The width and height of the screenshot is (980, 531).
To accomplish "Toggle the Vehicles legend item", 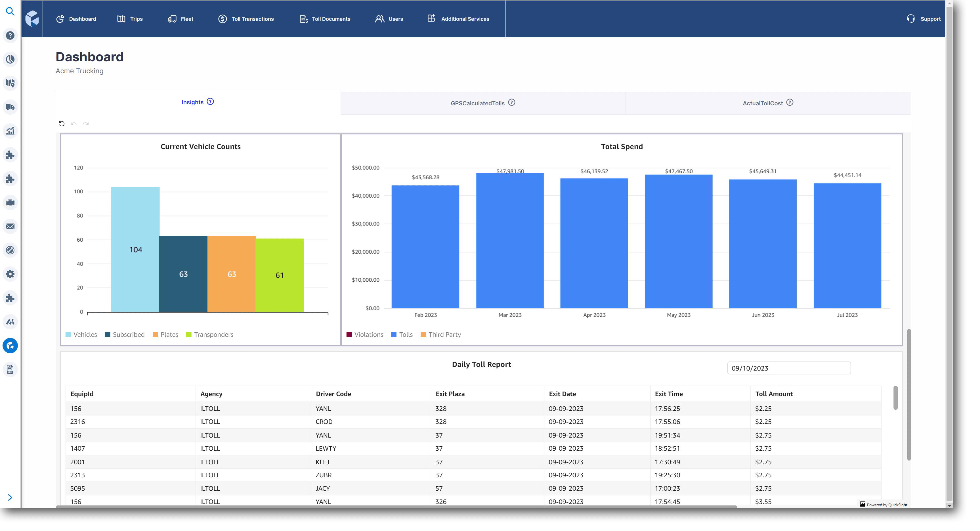I will tap(81, 334).
